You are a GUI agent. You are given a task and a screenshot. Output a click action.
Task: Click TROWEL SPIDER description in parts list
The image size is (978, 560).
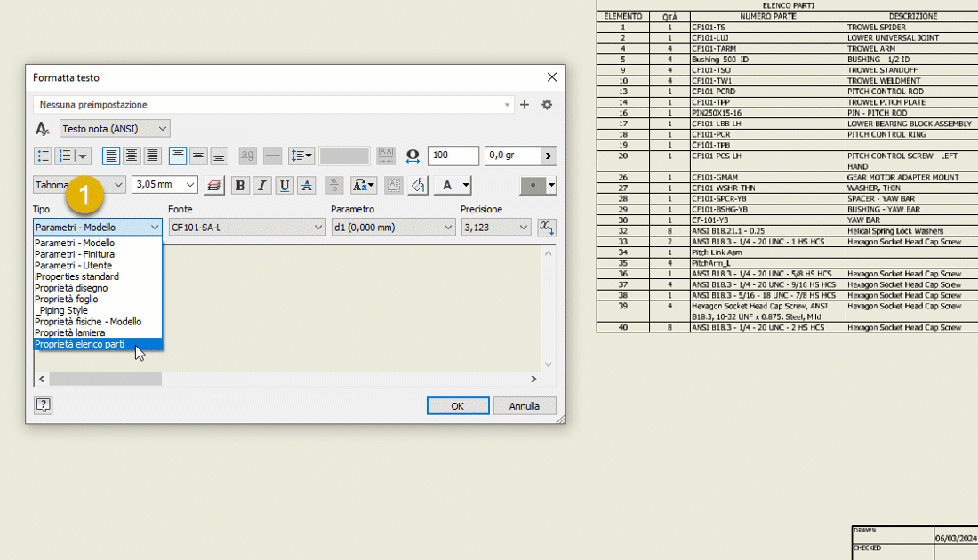[877, 28]
